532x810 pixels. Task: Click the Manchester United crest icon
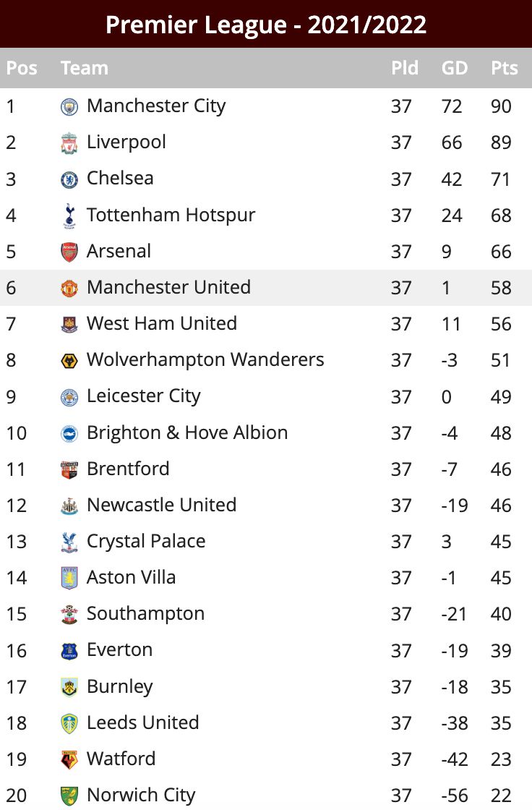[69, 289]
